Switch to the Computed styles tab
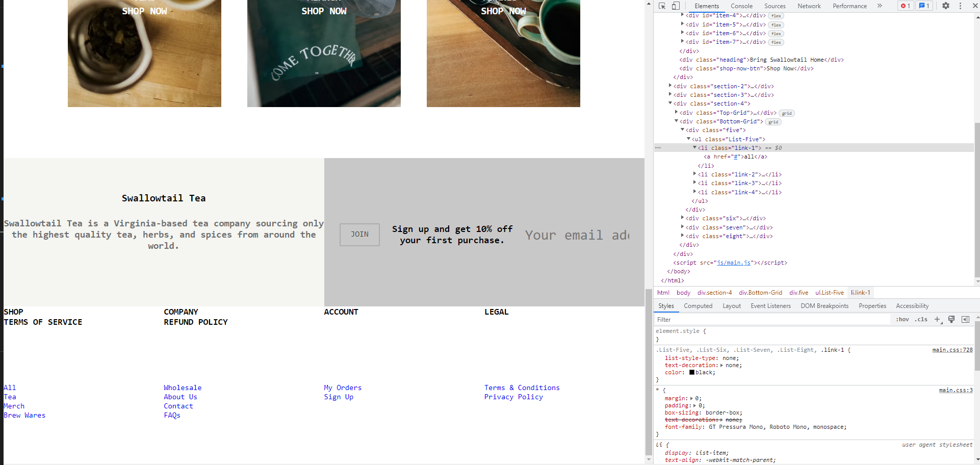 [x=698, y=306]
